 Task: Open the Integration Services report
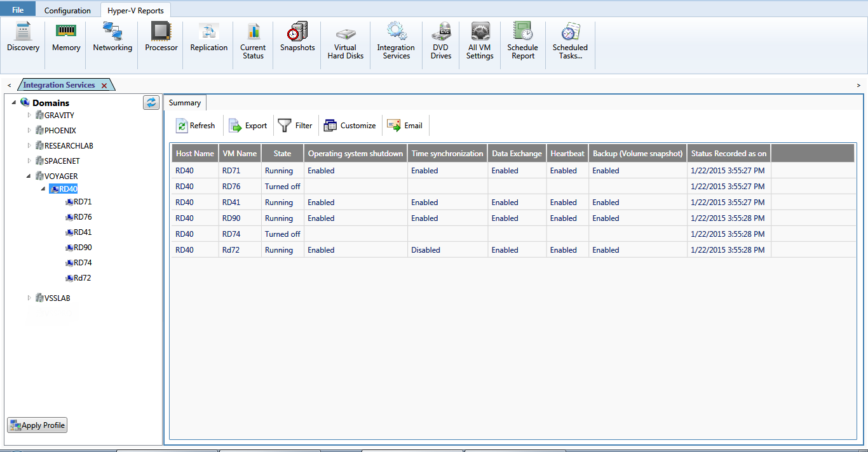[x=396, y=41]
